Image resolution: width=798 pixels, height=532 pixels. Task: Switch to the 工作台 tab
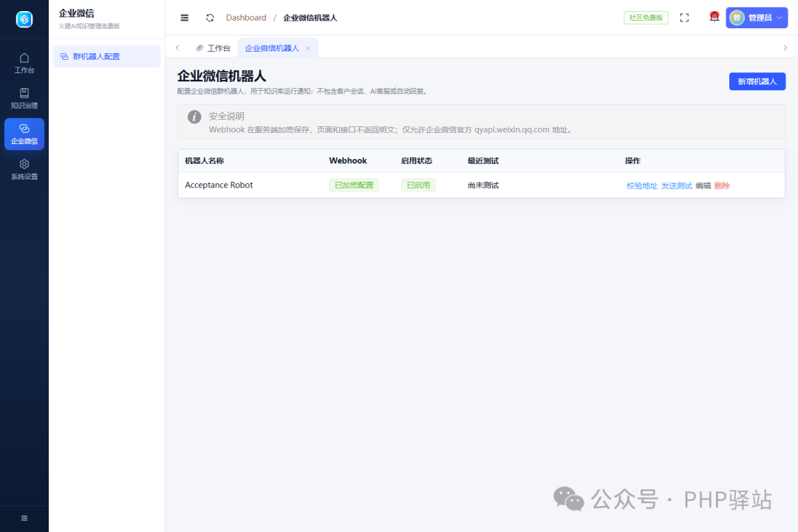click(x=214, y=48)
